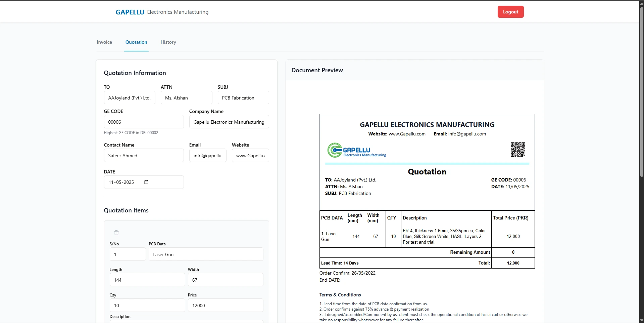Image resolution: width=644 pixels, height=323 pixels.
Task: Click the 'Quotation Information' section heading
Action: [x=135, y=73]
